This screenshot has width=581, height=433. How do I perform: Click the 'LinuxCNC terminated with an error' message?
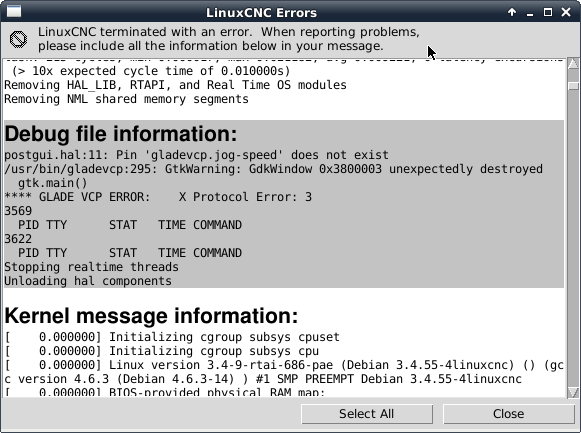(229, 39)
